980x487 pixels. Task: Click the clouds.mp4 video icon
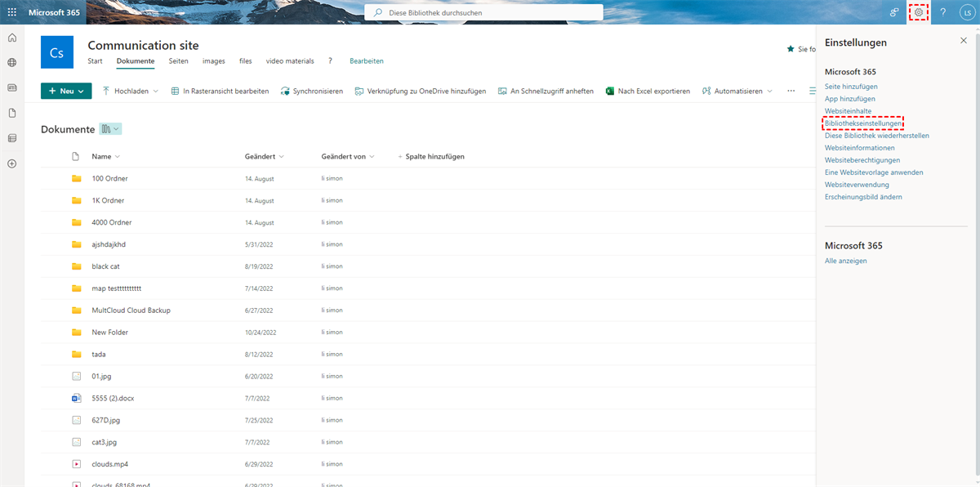pos(76,464)
